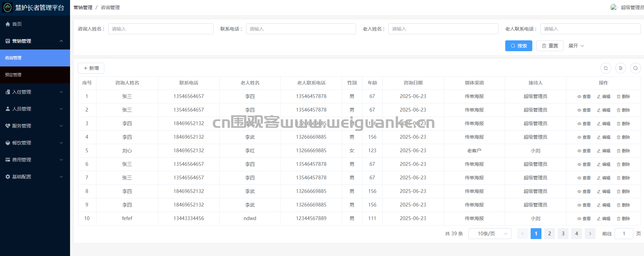
Task: View record in row 6
Action: click(584, 164)
